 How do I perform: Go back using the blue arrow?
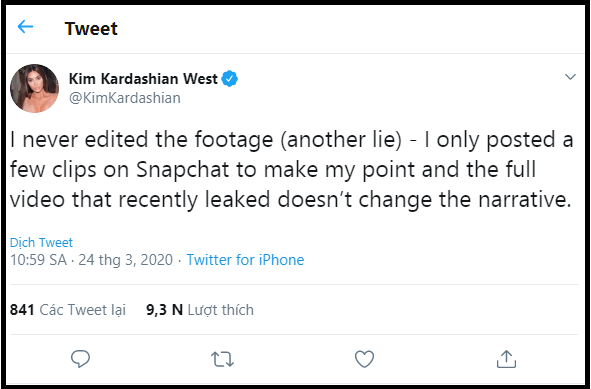point(25,27)
